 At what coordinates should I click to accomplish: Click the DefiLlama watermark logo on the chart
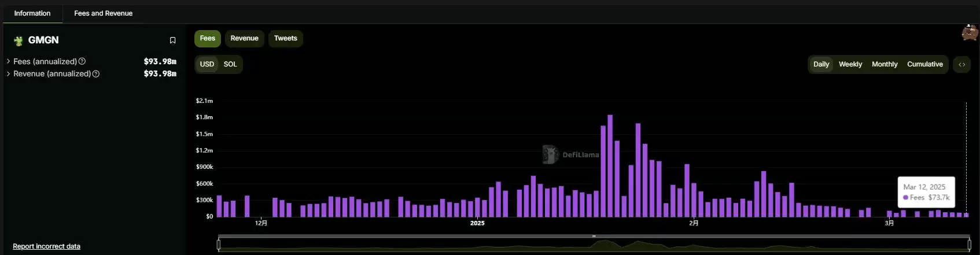(550, 154)
